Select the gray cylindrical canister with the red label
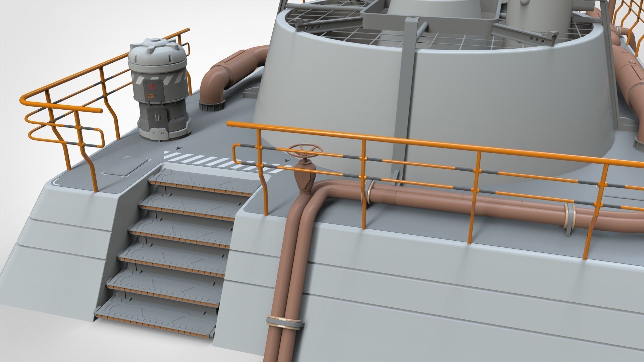The image size is (644, 362). [x=160, y=89]
